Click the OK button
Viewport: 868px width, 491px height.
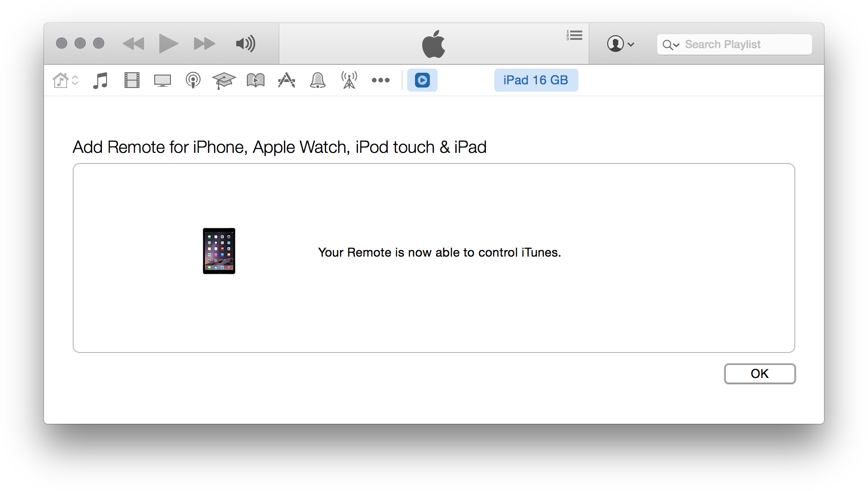(x=760, y=374)
